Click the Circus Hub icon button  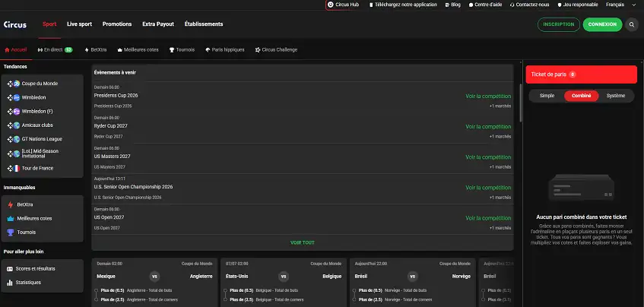point(331,5)
